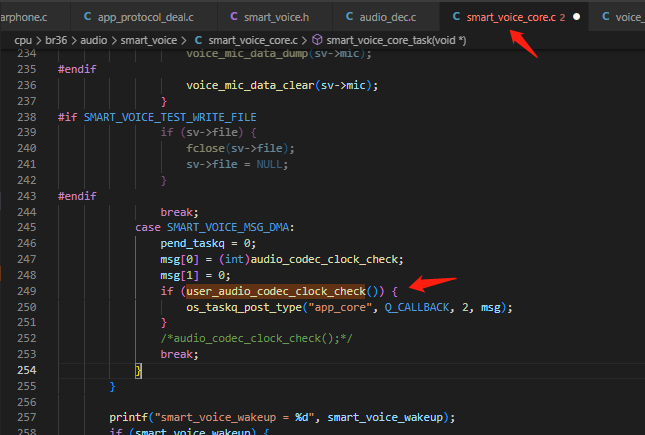Open the br36 breadcrumb segment
Viewport: 645px width, 435px height.
[56, 40]
